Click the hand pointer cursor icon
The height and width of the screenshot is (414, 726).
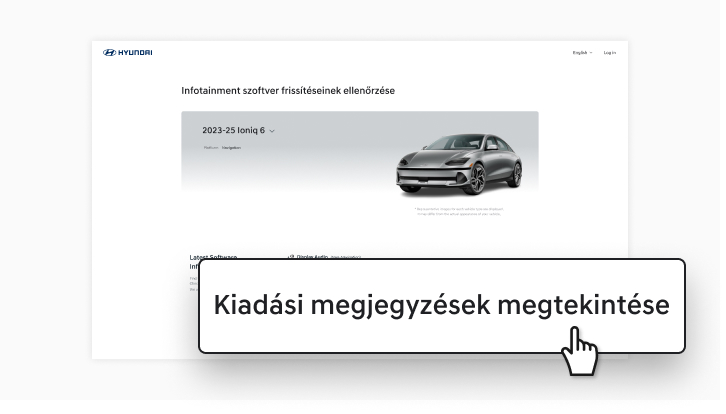(x=579, y=353)
